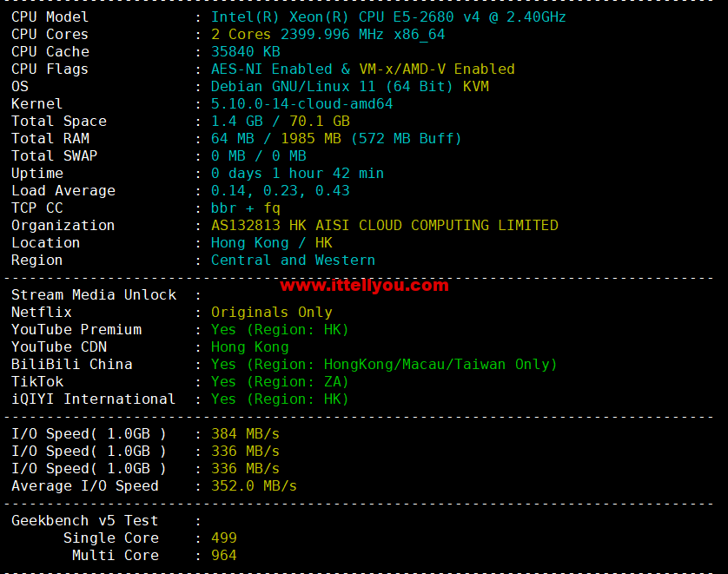The height and width of the screenshot is (574, 728).
Task: Click the AS132813 HK AISI organization text
Action: click(x=384, y=226)
